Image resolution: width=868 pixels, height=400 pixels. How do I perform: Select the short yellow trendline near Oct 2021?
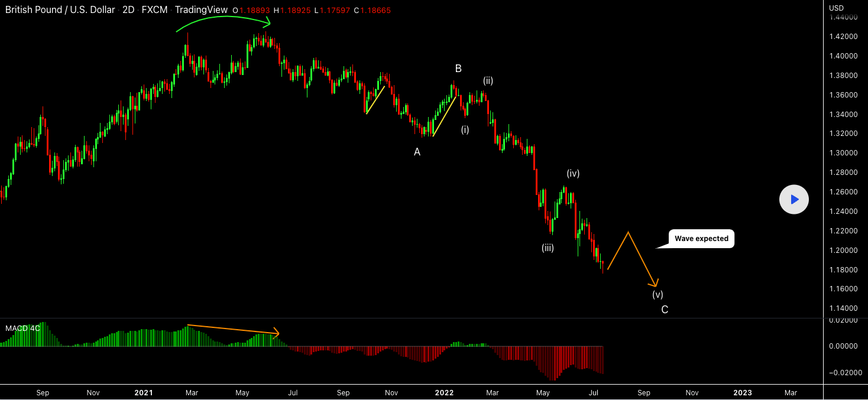click(375, 100)
